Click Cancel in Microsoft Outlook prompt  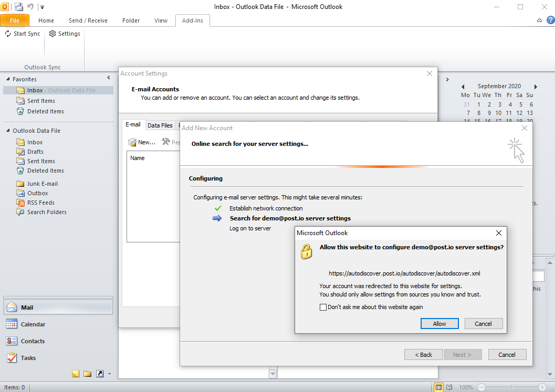click(484, 324)
